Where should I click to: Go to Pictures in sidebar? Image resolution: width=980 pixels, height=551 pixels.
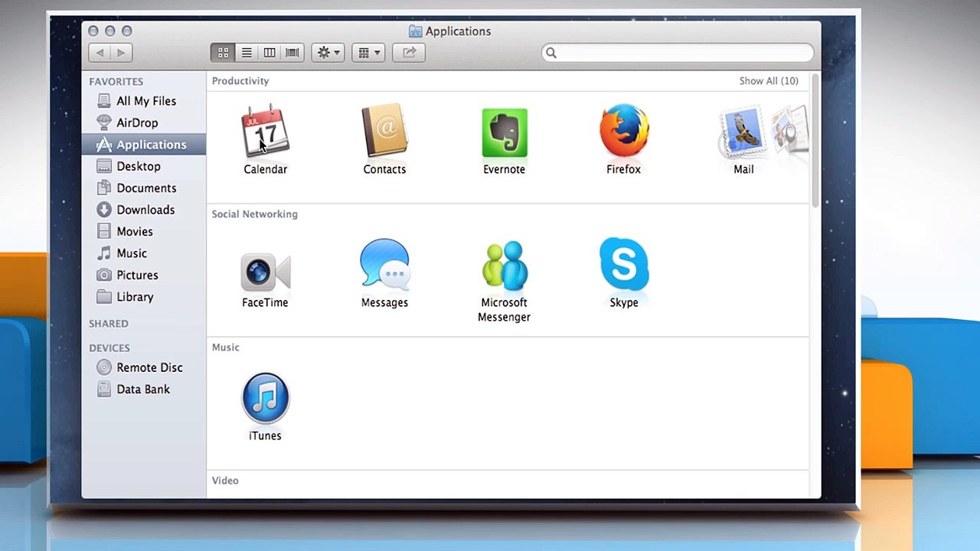click(143, 275)
